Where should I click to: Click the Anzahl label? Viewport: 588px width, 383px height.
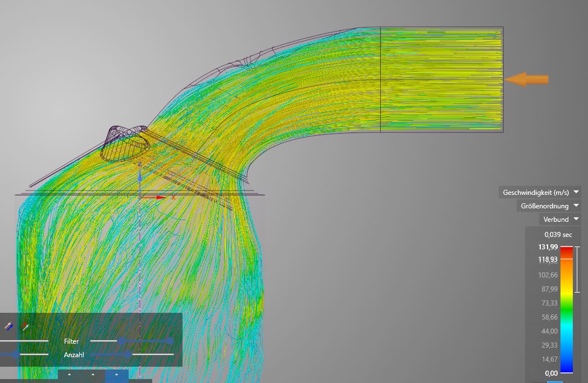click(74, 355)
